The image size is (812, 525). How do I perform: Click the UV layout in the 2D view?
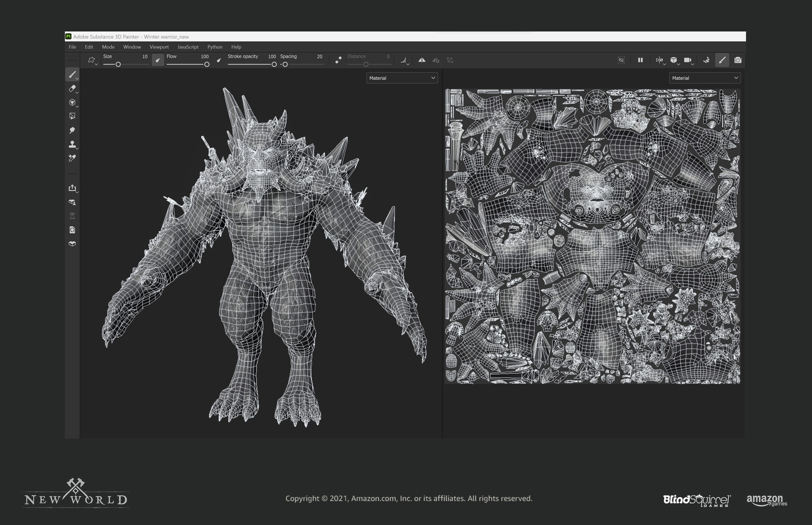592,236
